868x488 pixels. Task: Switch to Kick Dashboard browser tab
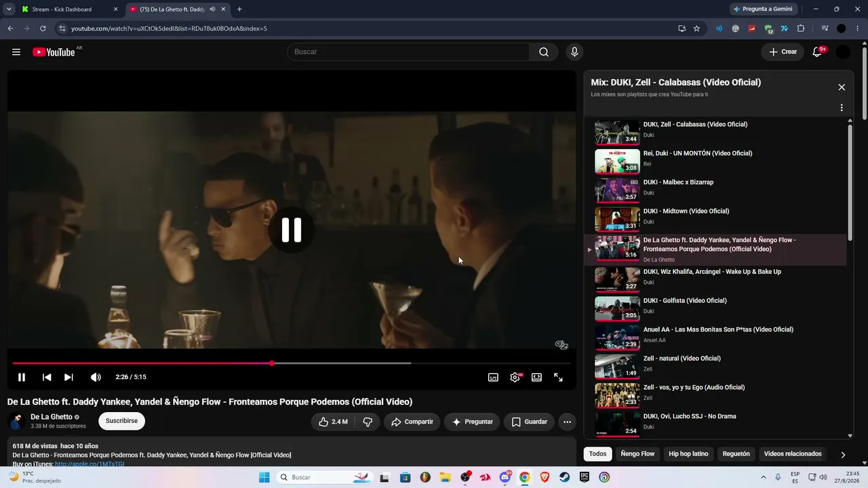coord(68,9)
